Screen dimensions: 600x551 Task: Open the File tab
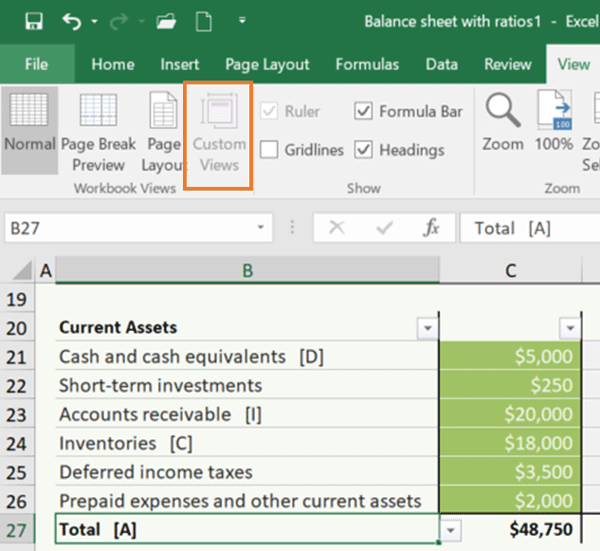coord(37,64)
